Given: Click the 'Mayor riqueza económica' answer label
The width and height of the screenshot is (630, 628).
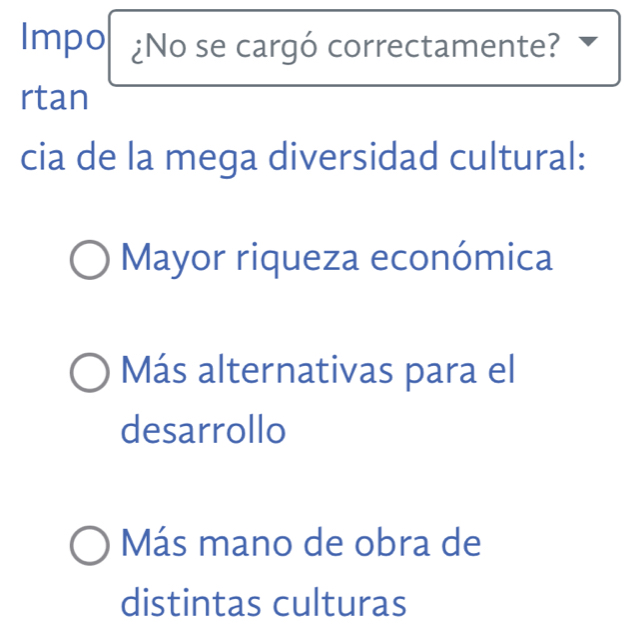Looking at the screenshot, I should tap(336, 259).
